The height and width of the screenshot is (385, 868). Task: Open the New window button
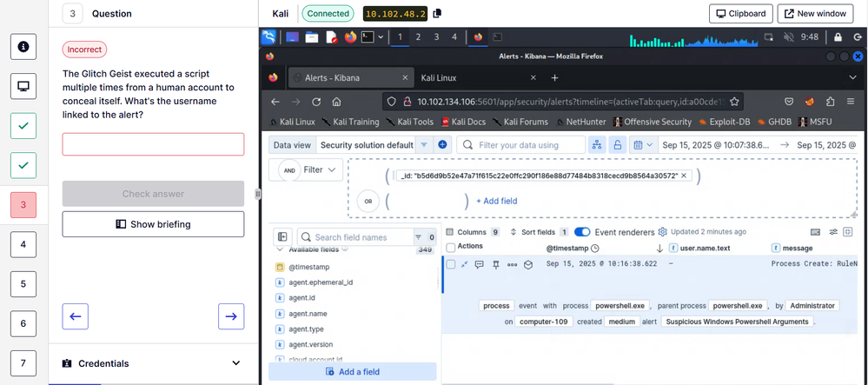click(813, 14)
